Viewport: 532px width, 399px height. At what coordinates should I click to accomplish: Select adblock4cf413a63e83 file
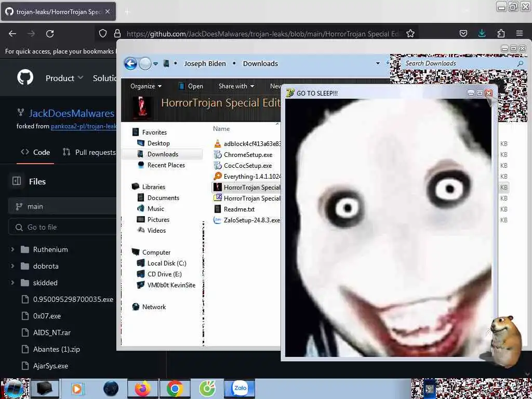(x=247, y=143)
